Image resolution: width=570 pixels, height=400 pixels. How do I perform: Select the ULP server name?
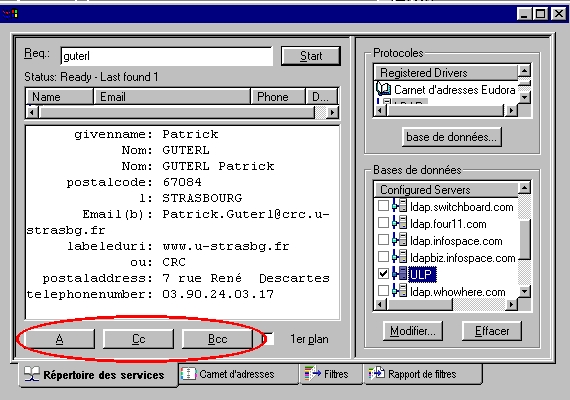422,275
